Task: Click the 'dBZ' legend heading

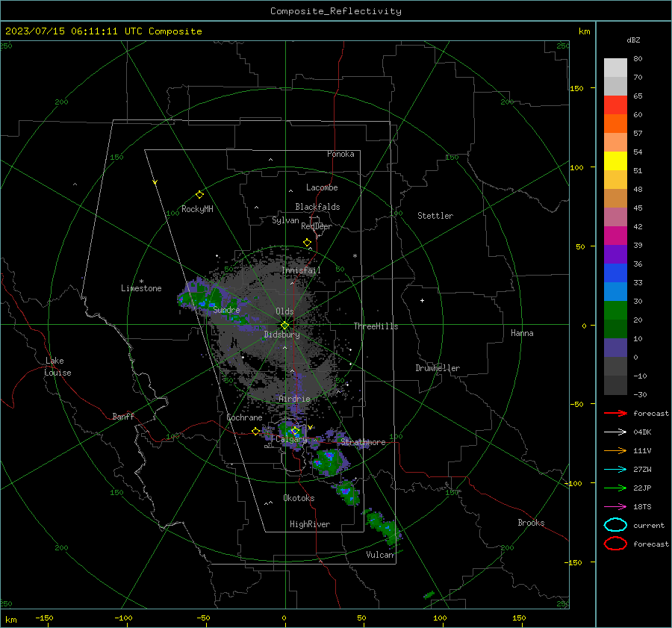Action: click(633, 40)
